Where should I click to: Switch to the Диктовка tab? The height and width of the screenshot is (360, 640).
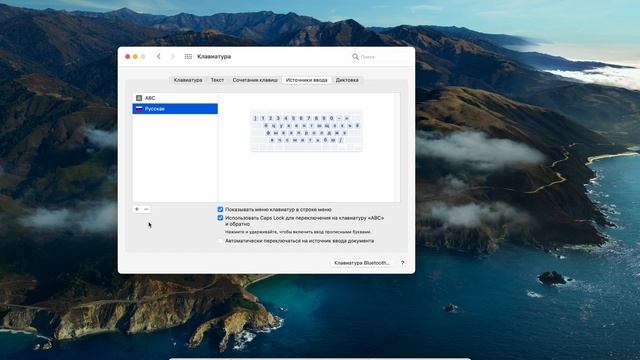347,80
